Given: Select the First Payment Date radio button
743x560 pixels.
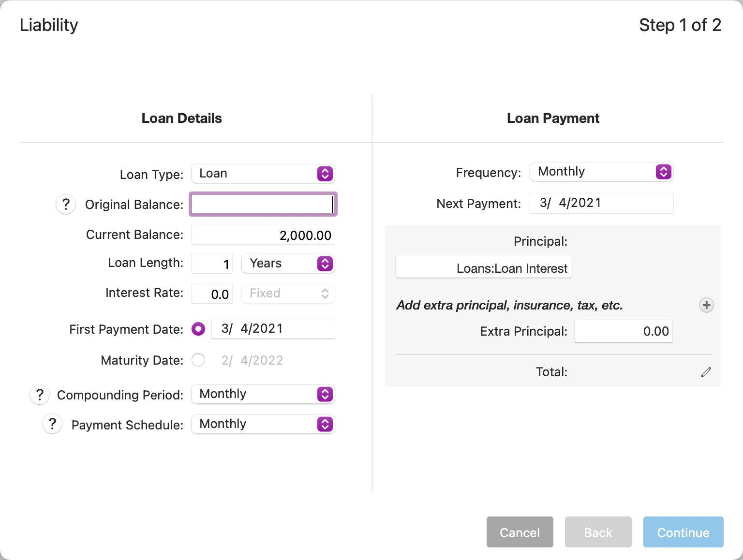Looking at the screenshot, I should pyautogui.click(x=198, y=329).
